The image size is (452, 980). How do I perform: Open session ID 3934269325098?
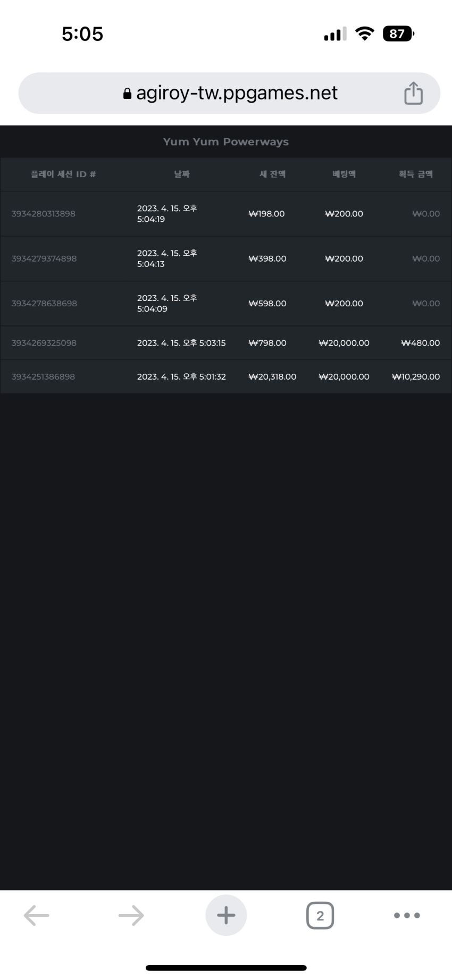pyautogui.click(x=44, y=343)
